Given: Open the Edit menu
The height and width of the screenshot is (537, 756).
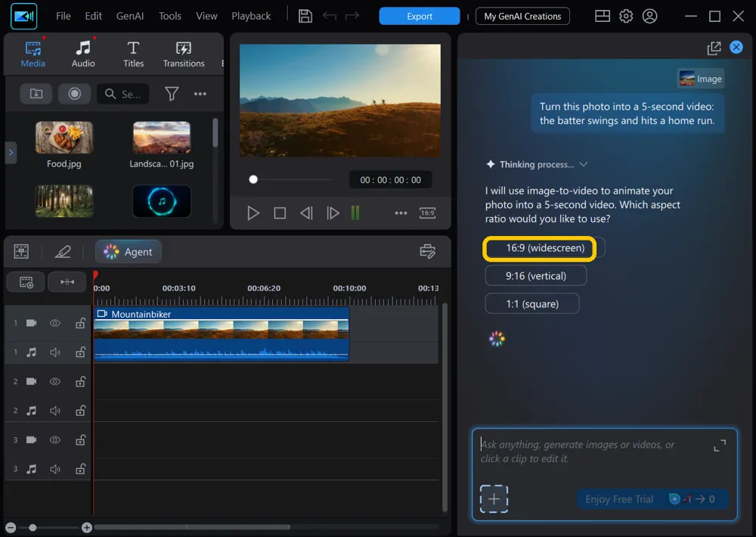Looking at the screenshot, I should tap(93, 16).
